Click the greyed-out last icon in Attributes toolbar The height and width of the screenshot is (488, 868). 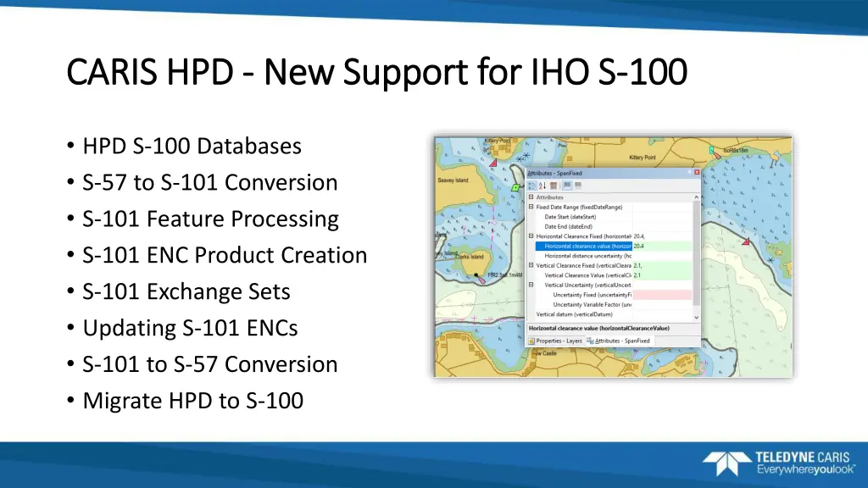coord(578,186)
